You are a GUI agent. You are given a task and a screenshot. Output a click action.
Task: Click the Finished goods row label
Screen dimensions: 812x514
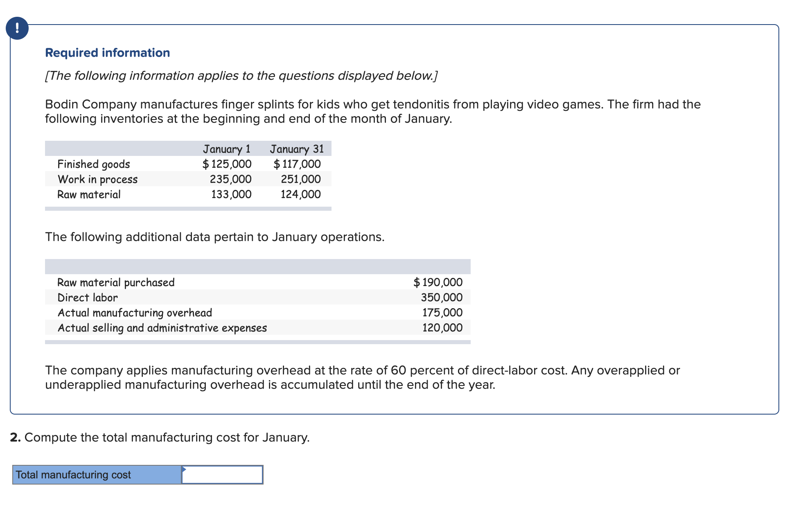point(94,164)
